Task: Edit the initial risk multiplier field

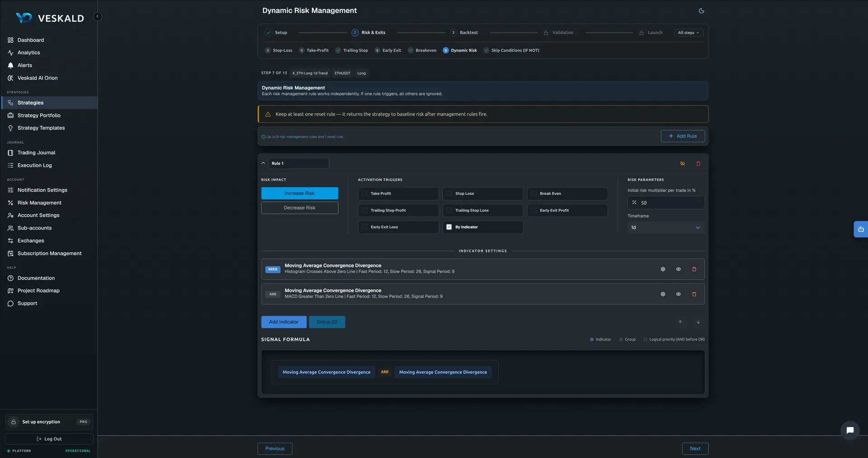Action: click(x=666, y=203)
